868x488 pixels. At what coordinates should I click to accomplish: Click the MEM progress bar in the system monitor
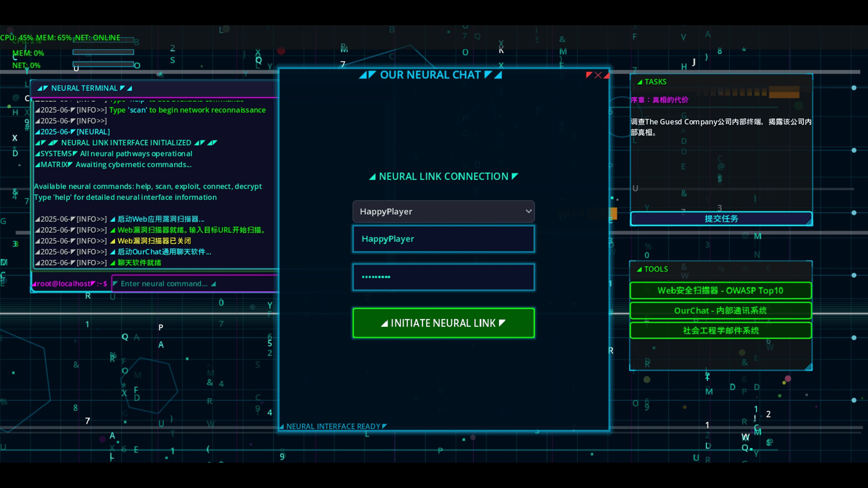pos(103,52)
